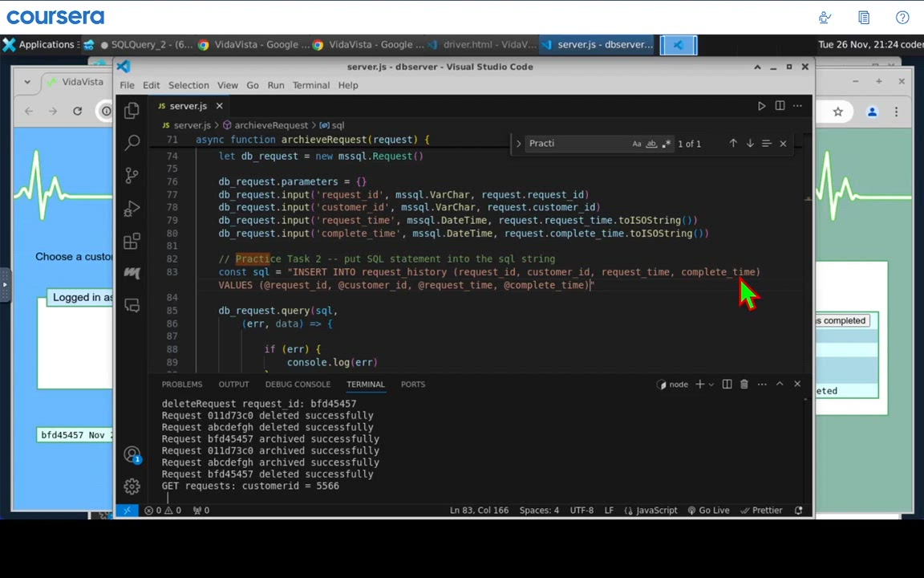Maximize the terminal panel with chevron

click(779, 385)
